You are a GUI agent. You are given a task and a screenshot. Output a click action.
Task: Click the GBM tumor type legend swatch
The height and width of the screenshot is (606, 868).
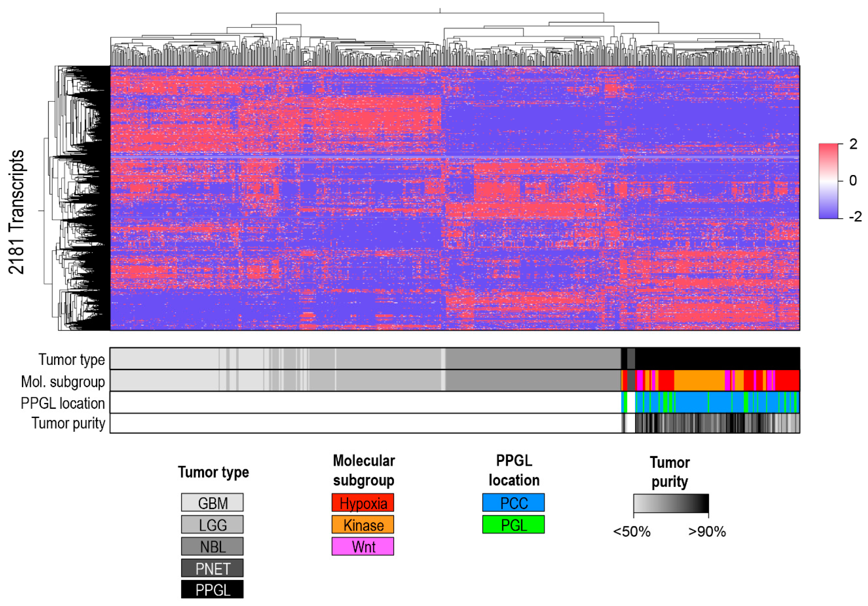pos(212,503)
